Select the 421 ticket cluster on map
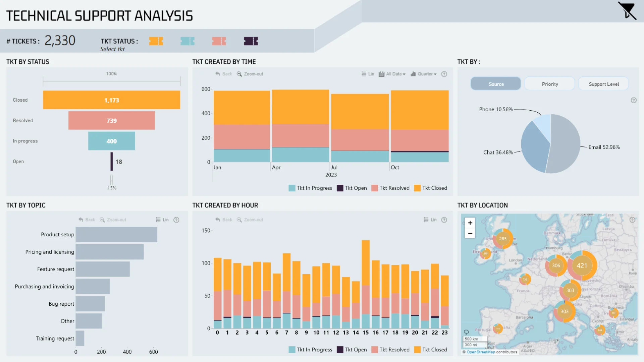The image size is (644, 362). 582,265
